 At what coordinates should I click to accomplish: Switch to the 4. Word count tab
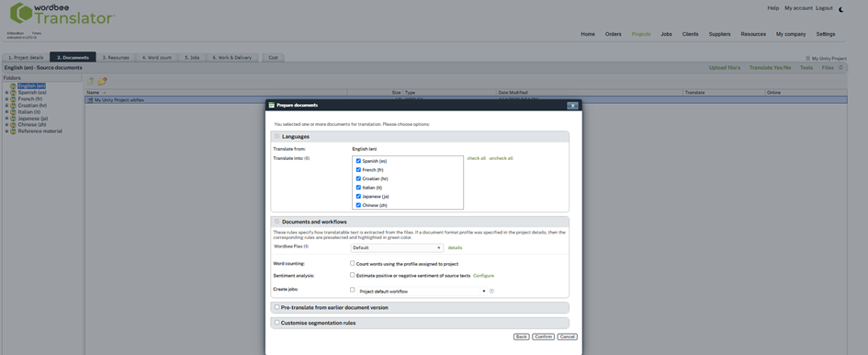pyautogui.click(x=157, y=57)
